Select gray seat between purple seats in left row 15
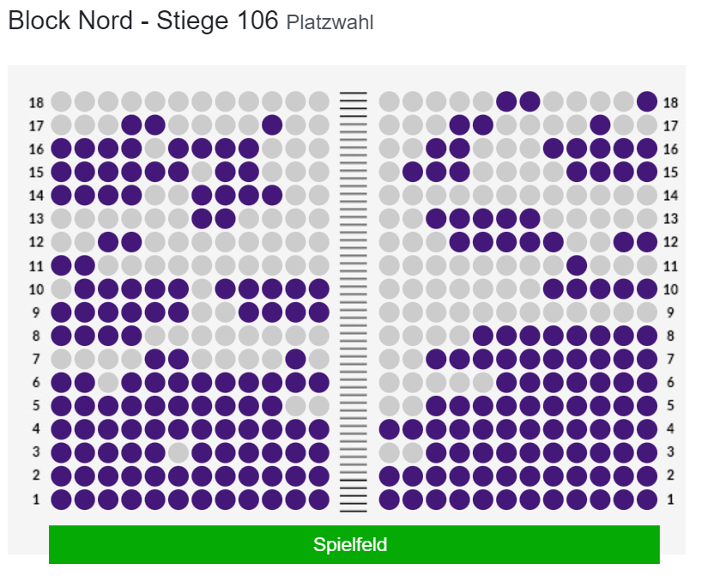714x588 pixels. [x=202, y=172]
